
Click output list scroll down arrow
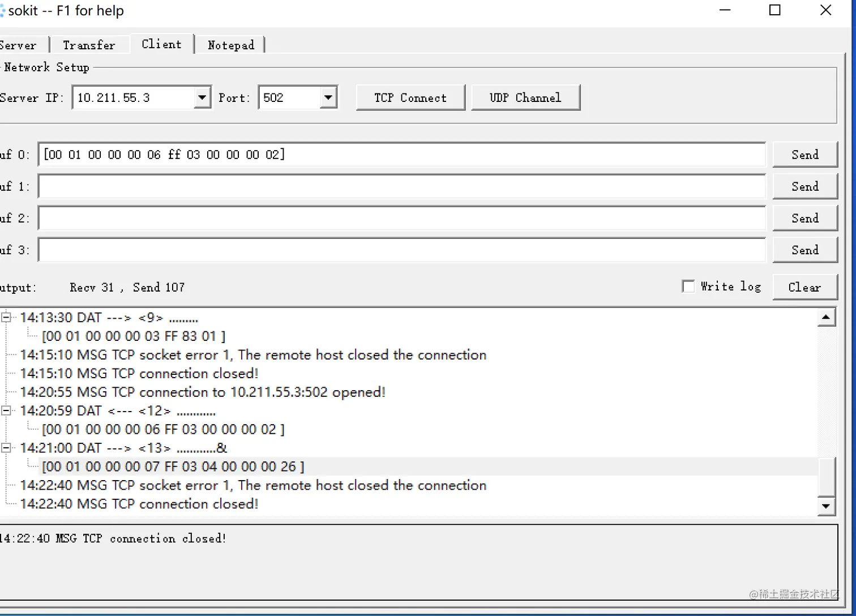coord(827,506)
